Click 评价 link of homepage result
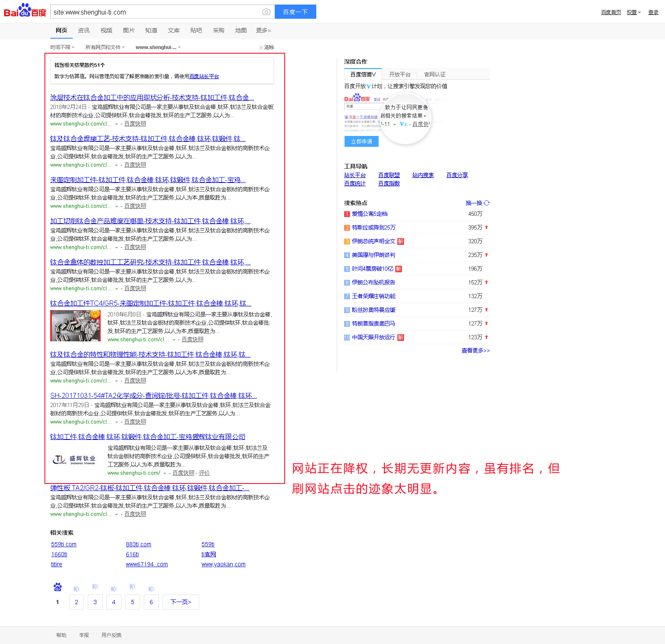665x644 pixels. [x=204, y=473]
